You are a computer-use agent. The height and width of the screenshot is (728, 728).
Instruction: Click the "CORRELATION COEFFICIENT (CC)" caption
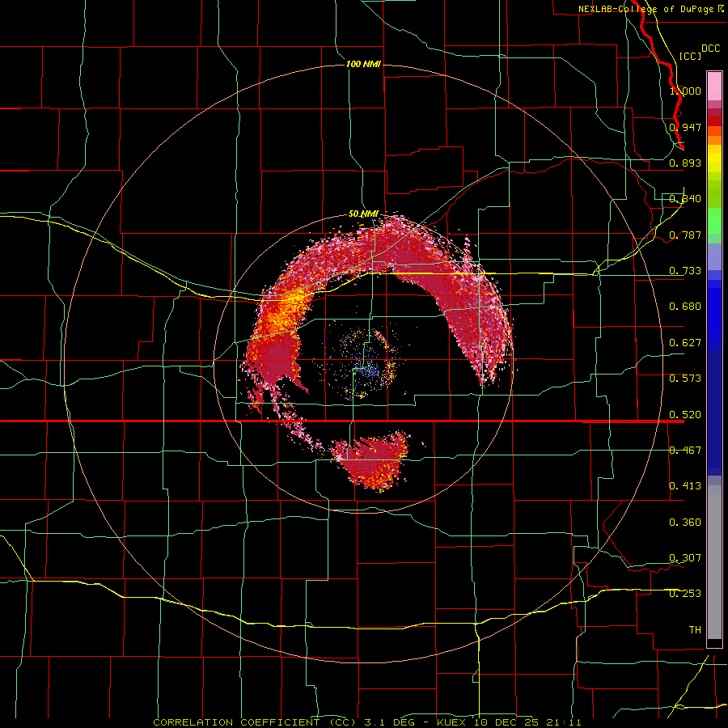point(255,722)
